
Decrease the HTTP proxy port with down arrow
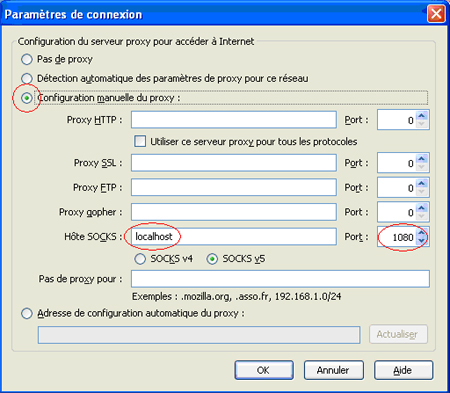pos(422,124)
